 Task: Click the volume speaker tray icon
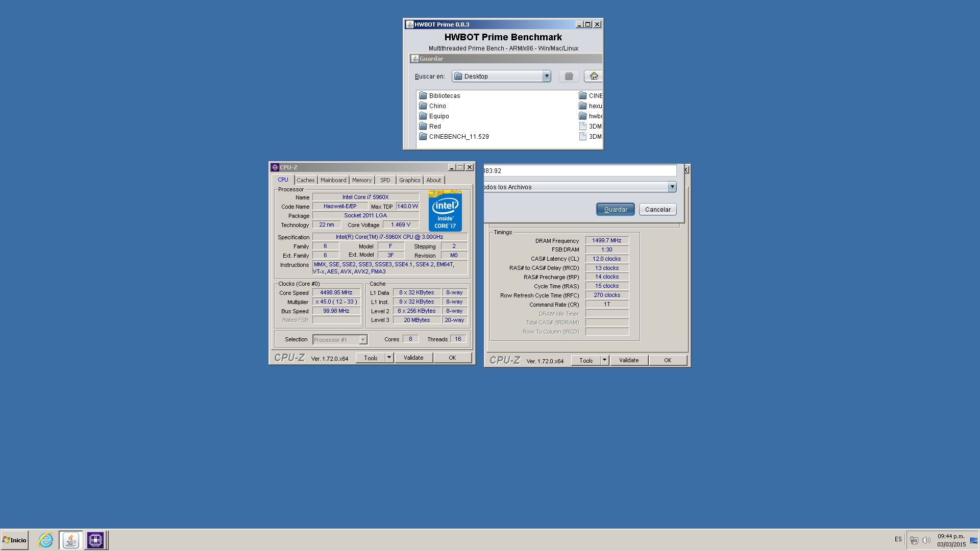coord(926,540)
